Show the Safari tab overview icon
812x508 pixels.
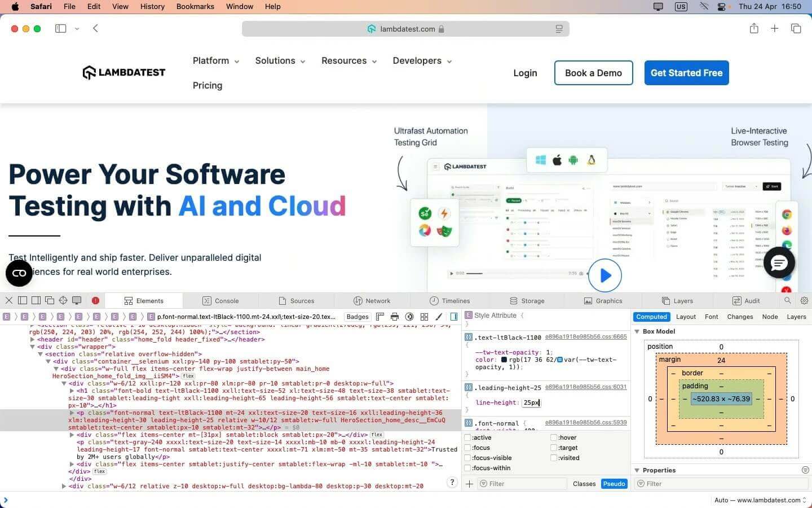(796, 28)
